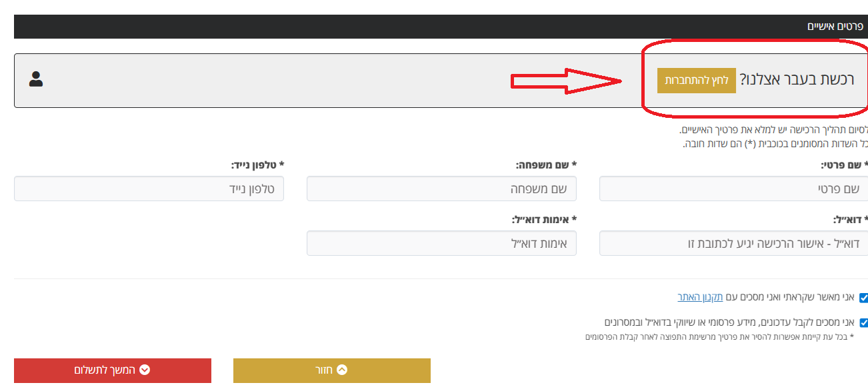Click the user profile icon
868x385 pixels.
(36, 79)
